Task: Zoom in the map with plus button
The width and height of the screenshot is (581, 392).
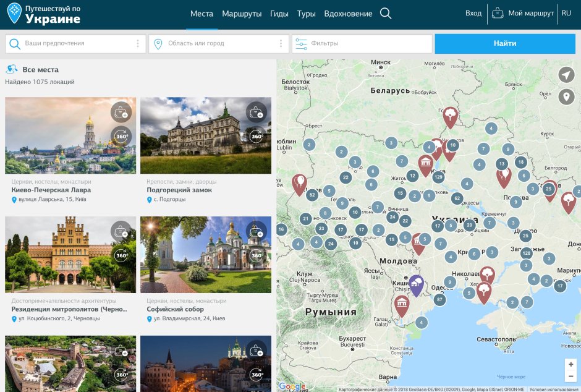Action: click(x=570, y=364)
